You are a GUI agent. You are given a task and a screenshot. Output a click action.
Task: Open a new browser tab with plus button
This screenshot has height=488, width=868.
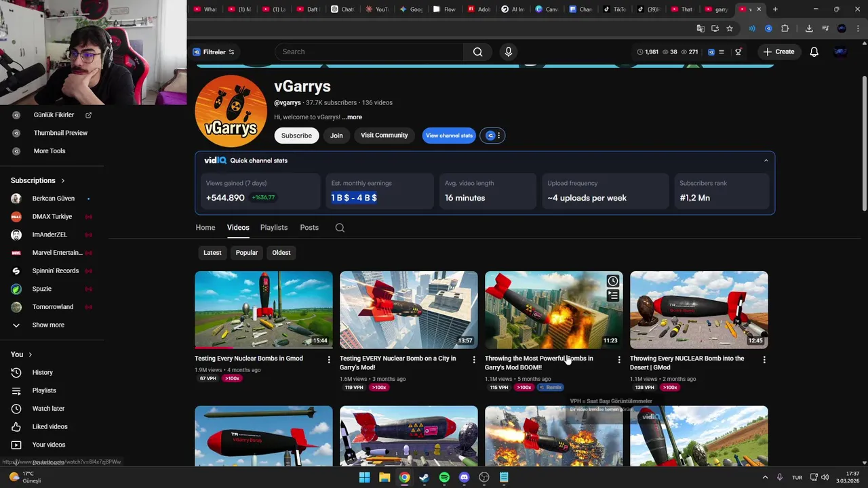click(775, 9)
